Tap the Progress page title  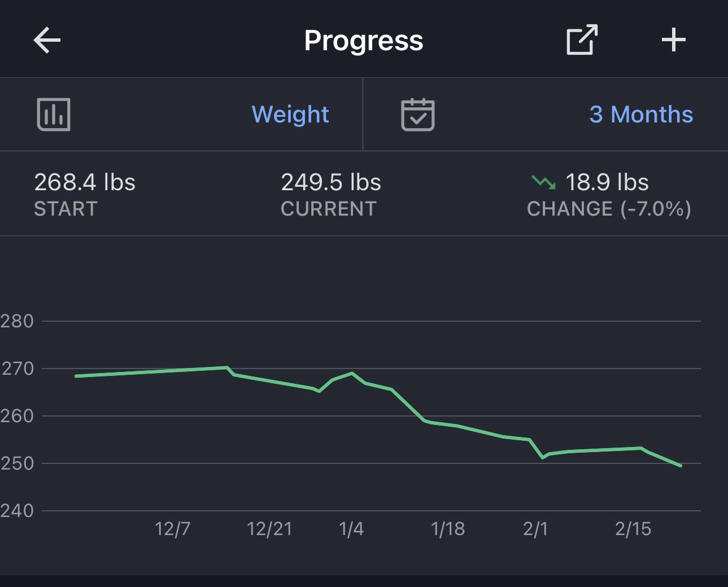coord(364,41)
